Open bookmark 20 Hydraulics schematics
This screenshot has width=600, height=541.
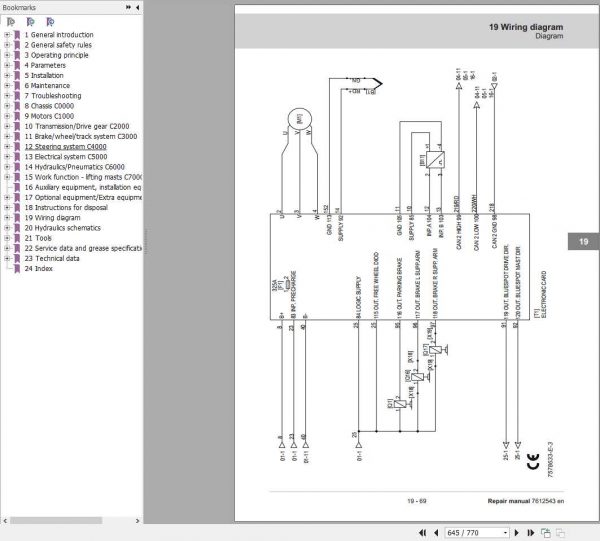pyautogui.click(x=62, y=228)
